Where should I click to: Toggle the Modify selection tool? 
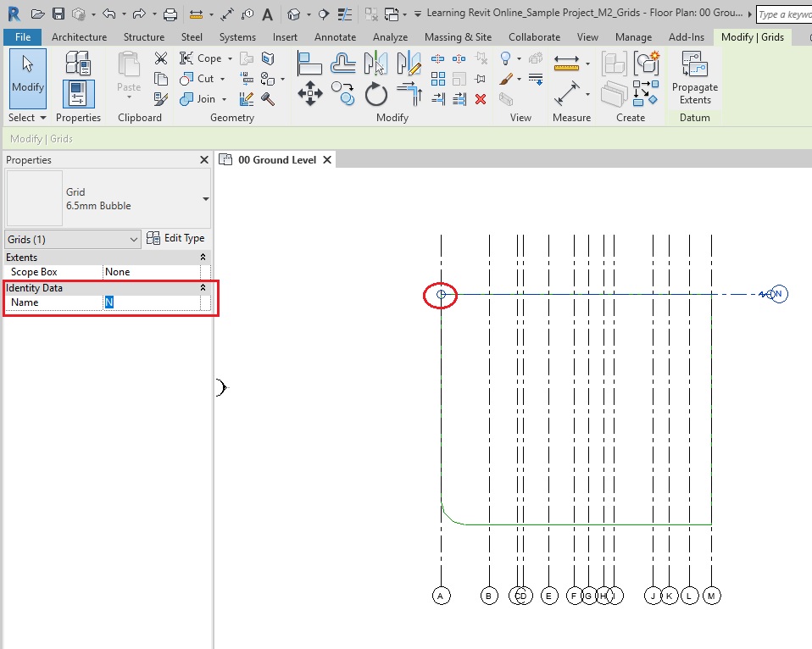click(x=27, y=78)
